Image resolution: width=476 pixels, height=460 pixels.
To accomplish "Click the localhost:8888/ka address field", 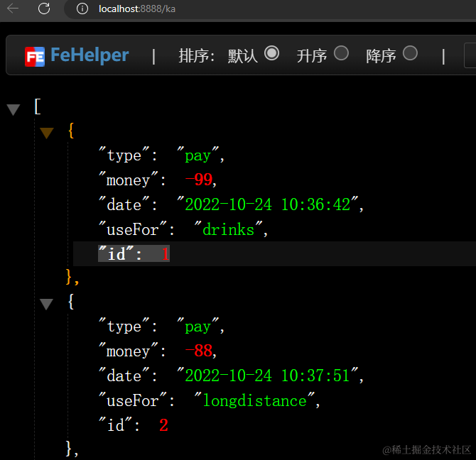I will (x=137, y=9).
